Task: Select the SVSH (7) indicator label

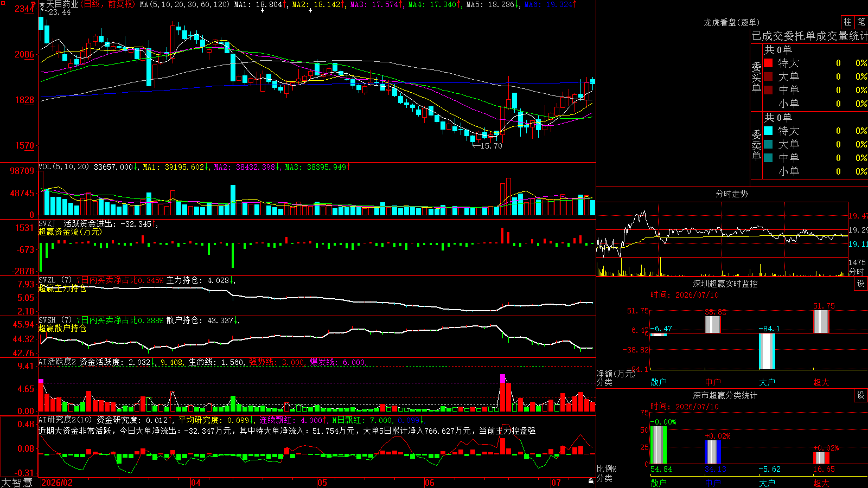Action: click(x=55, y=320)
